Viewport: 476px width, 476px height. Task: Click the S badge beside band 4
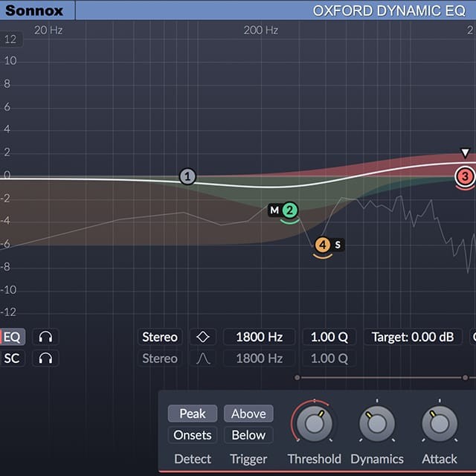point(338,245)
